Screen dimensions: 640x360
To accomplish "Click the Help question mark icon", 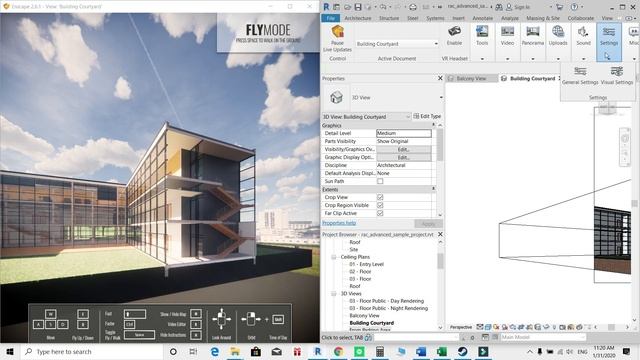I will 574,7.
